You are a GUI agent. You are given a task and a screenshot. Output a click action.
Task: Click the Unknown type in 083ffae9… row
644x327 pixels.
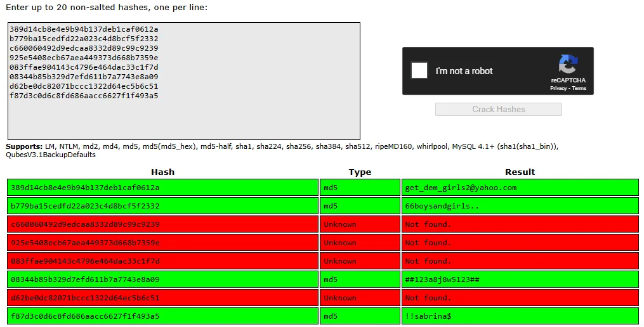click(340, 261)
